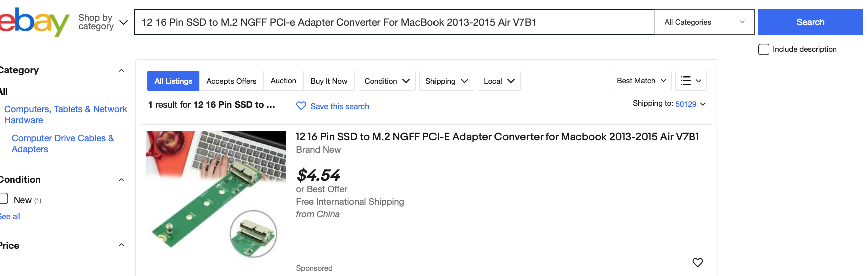The height and width of the screenshot is (276, 868).
Task: Open Computer Drive Cables & Adapters category
Action: [x=63, y=144]
